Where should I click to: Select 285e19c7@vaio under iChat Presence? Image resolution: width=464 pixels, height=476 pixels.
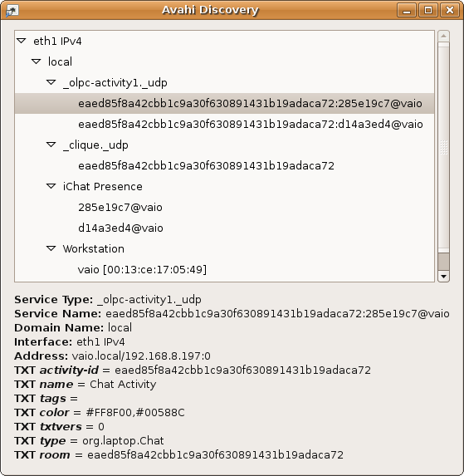pos(224,208)
